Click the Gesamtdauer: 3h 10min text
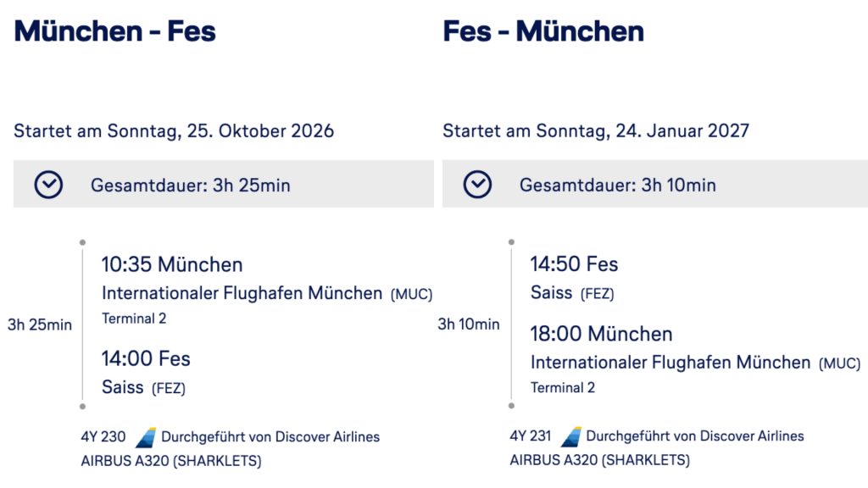Viewport: 868px width, 488px height. (617, 186)
